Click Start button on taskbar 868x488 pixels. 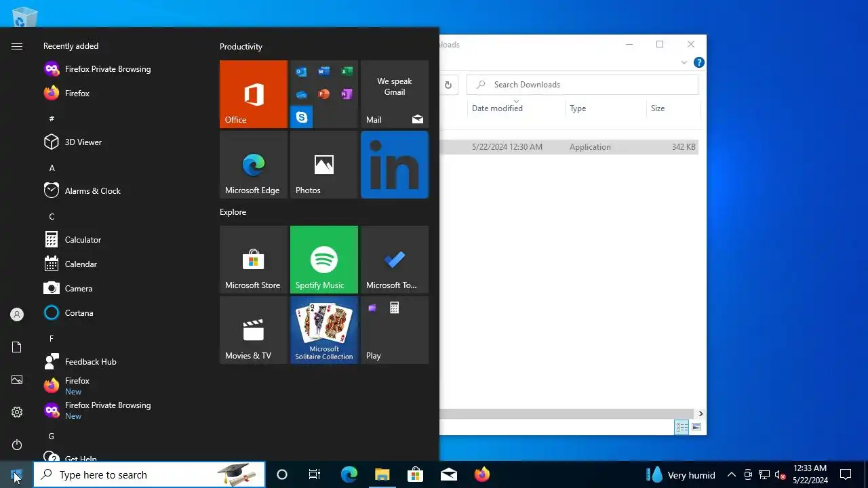click(16, 474)
